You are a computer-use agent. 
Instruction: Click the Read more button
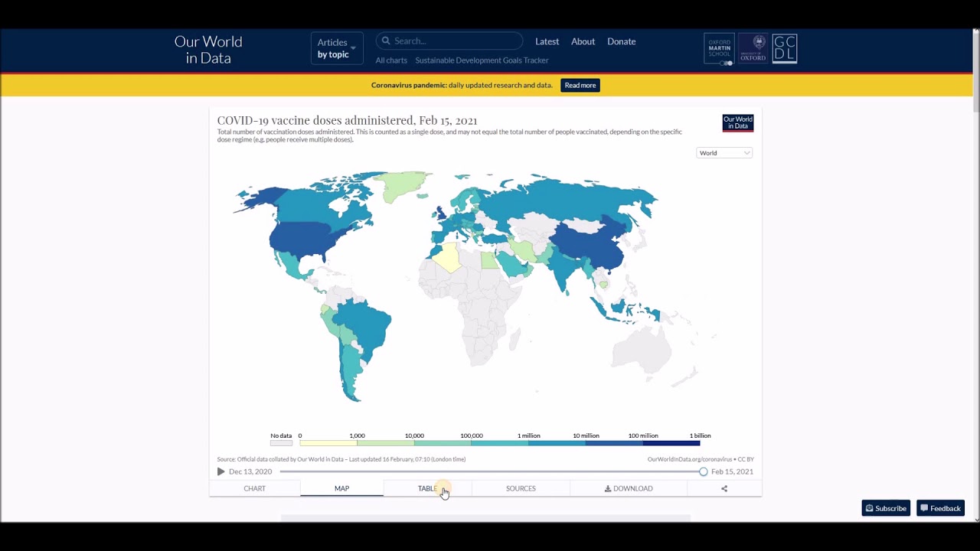tap(580, 85)
